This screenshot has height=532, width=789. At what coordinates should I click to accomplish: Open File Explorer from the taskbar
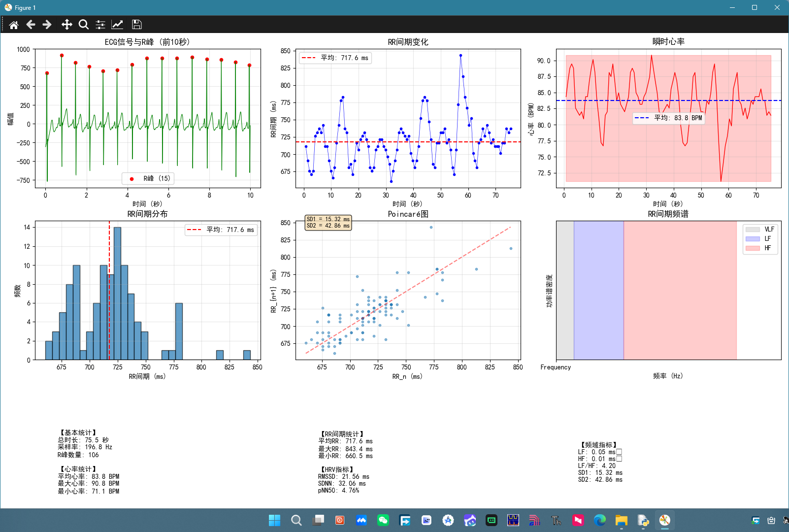coord(622,520)
